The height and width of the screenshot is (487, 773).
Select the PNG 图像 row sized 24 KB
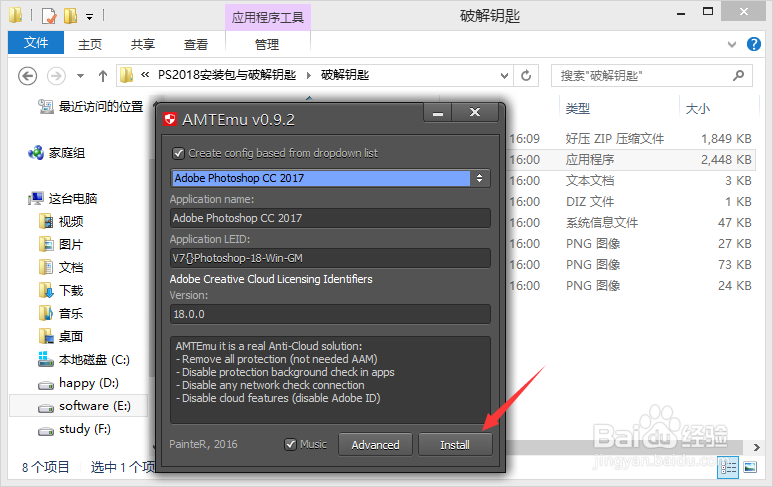631,285
